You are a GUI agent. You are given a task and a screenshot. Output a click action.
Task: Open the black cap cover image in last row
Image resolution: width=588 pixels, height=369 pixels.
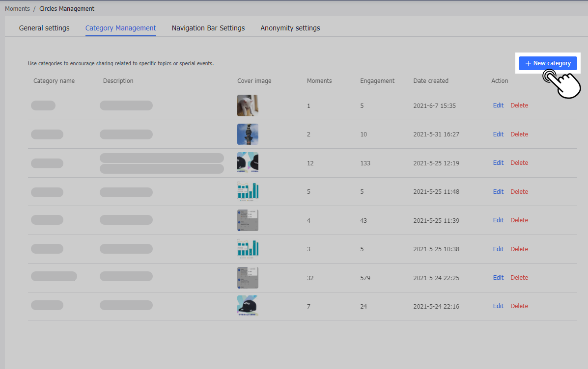click(x=248, y=306)
